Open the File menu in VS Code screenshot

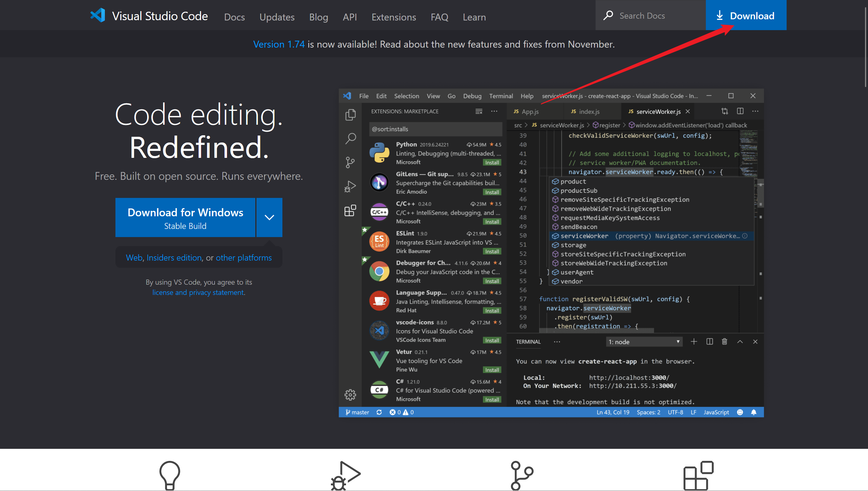(364, 96)
